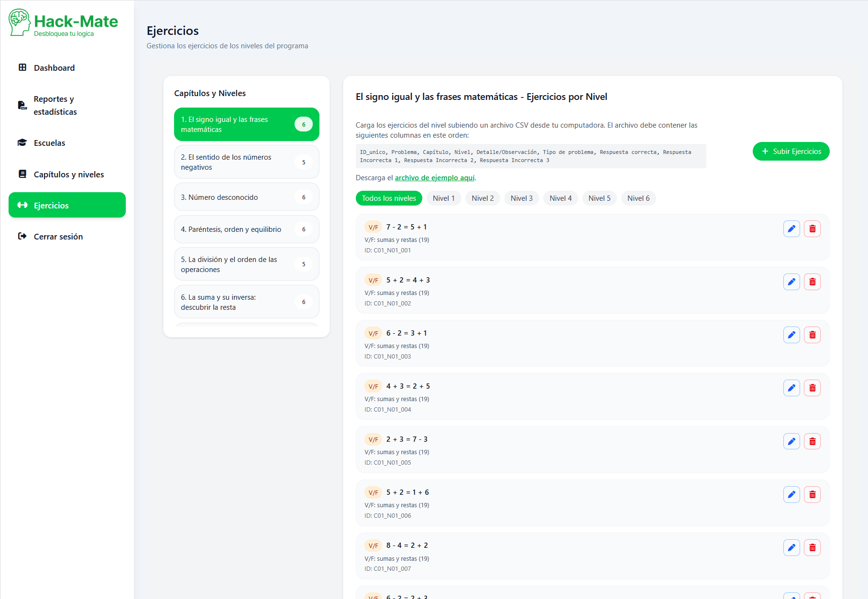This screenshot has height=599, width=868.
Task: Click the badge counter on chapter 4
Action: tap(303, 229)
